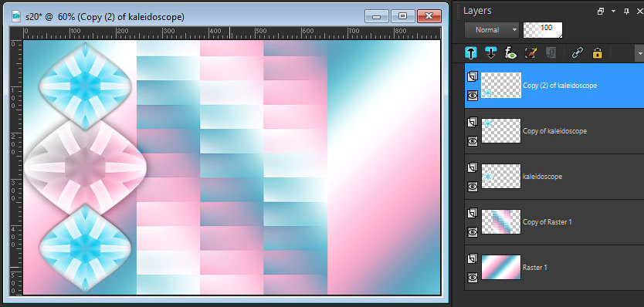The width and height of the screenshot is (644, 307).
Task: Click the 'Copy (2) of kaleidoscope' layer name
Action: pos(560,86)
